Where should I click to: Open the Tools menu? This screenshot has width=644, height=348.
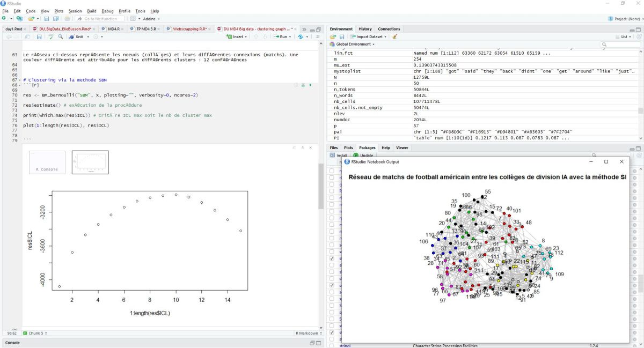[140, 11]
